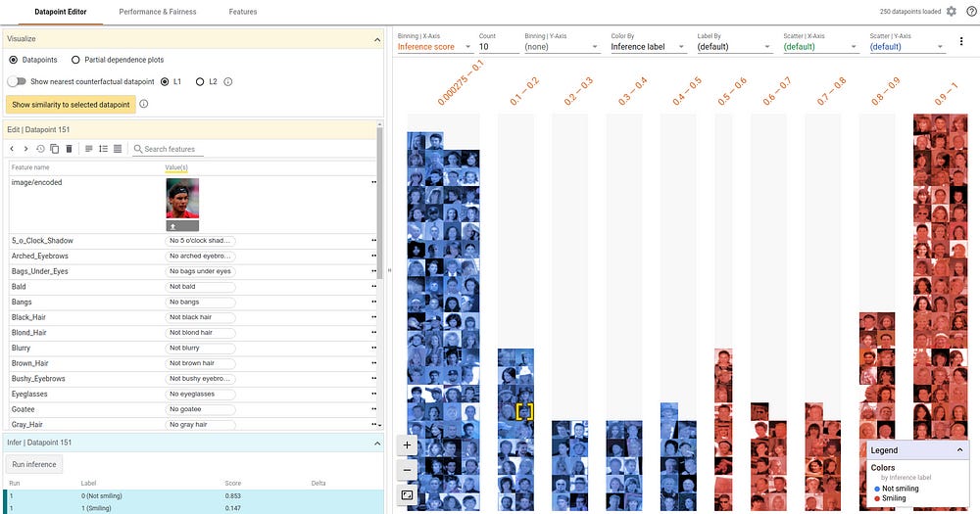The width and height of the screenshot is (980, 514).
Task: Open the Color By Inference label dropdown
Action: [x=648, y=47]
